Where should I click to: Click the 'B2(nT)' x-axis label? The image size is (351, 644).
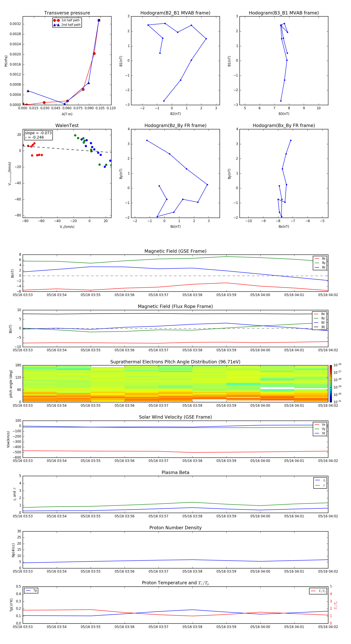[175, 114]
